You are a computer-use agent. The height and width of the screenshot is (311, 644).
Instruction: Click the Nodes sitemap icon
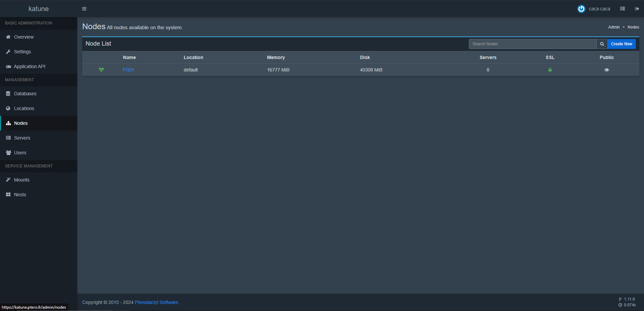(x=8, y=123)
